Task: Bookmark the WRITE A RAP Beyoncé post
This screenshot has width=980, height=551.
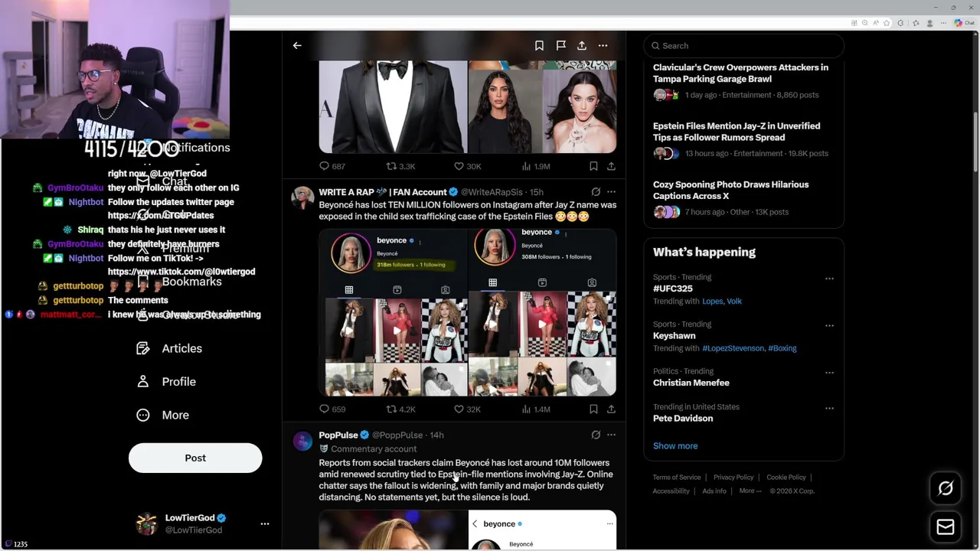Action: [593, 409]
